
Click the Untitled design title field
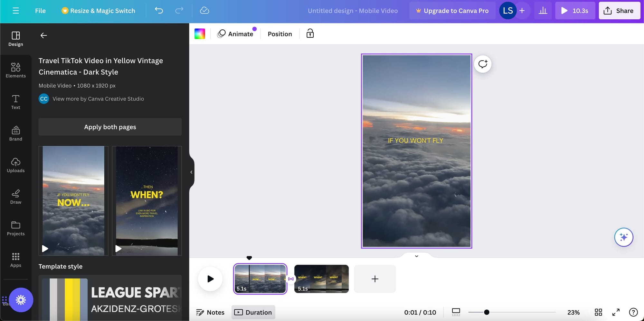tap(353, 11)
